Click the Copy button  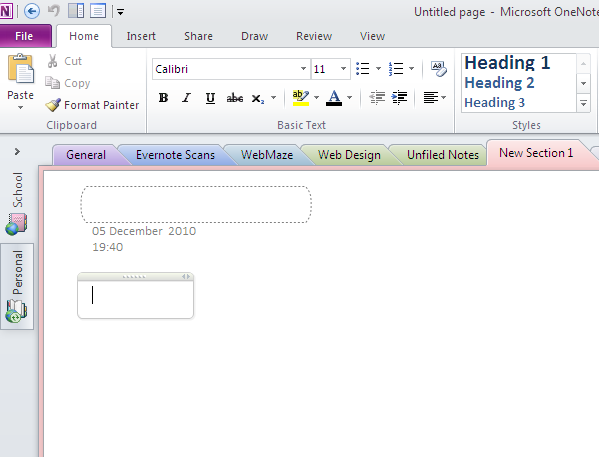68,83
